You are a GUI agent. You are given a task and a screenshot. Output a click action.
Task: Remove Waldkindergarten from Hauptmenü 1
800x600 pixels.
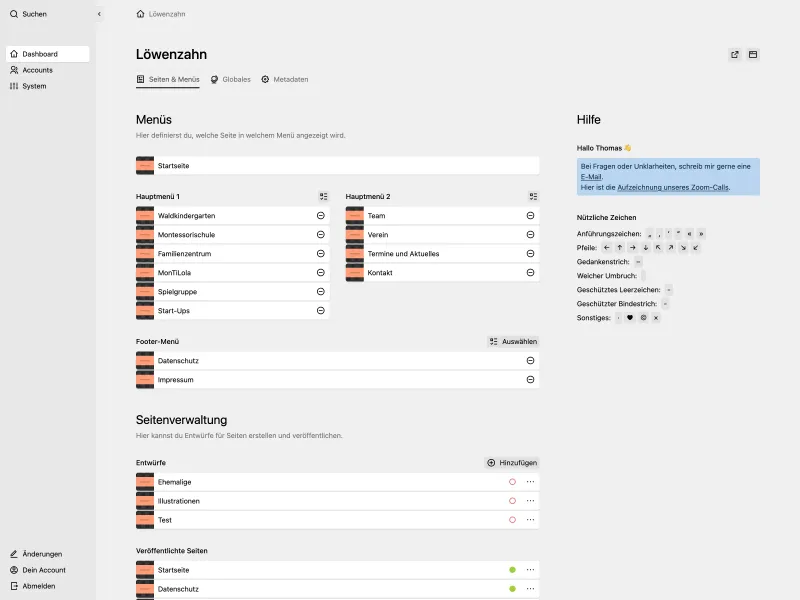tap(319, 215)
